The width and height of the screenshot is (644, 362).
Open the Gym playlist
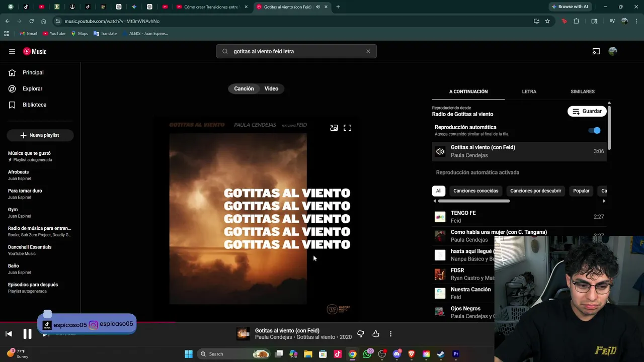tap(40, 213)
